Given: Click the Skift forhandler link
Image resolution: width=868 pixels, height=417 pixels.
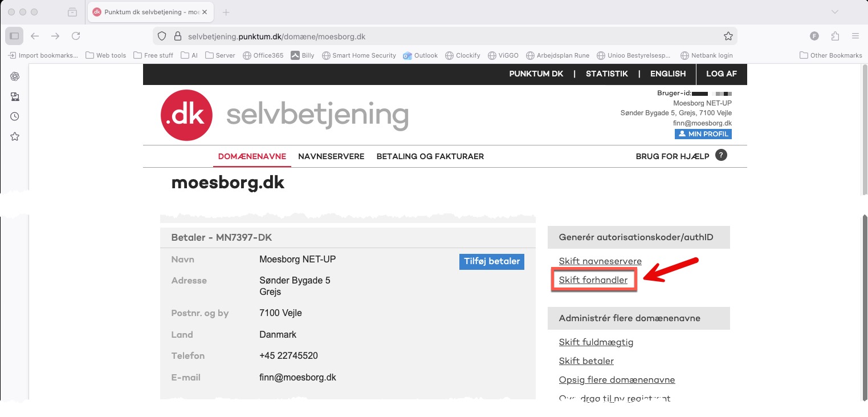Looking at the screenshot, I should click(593, 280).
